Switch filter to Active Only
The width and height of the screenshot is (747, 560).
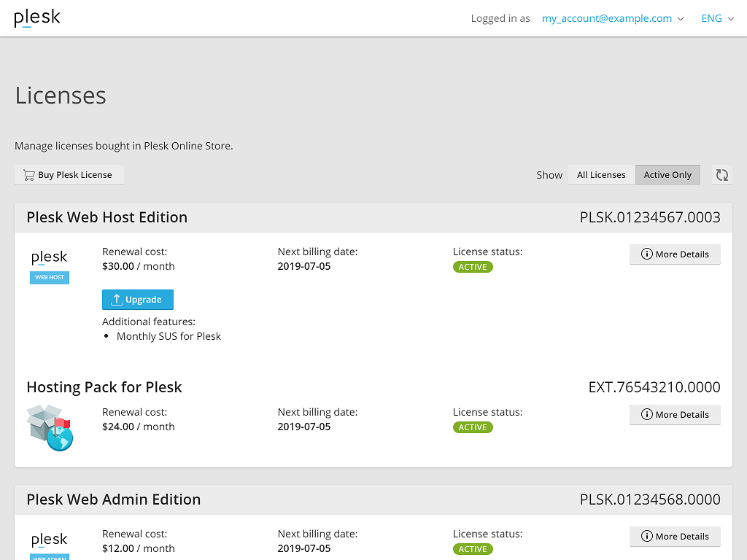(667, 175)
